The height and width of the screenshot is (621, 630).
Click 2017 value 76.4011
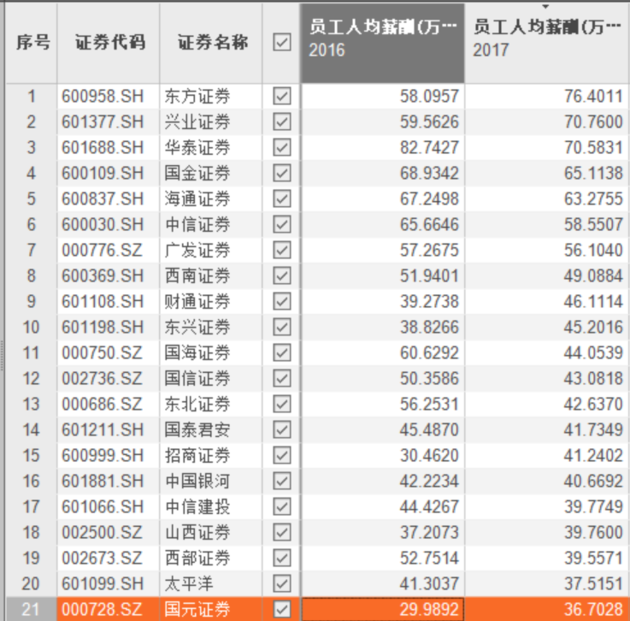pyautogui.click(x=593, y=96)
